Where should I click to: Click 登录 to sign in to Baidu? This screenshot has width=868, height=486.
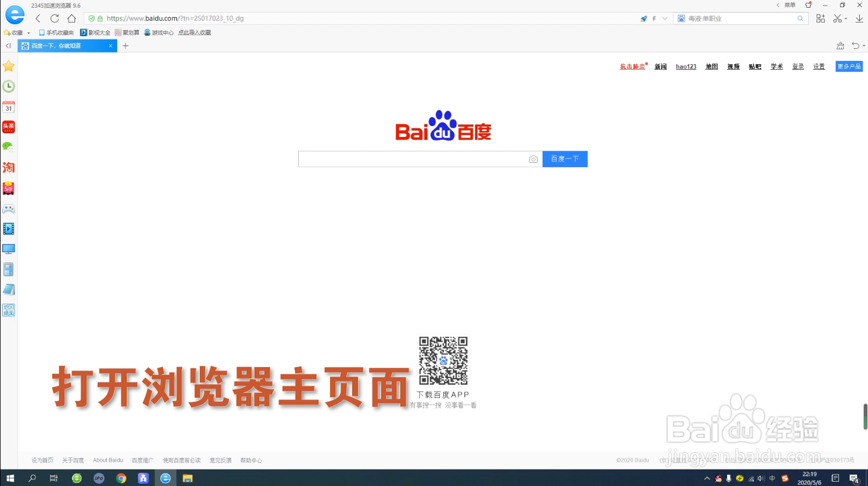[798, 66]
